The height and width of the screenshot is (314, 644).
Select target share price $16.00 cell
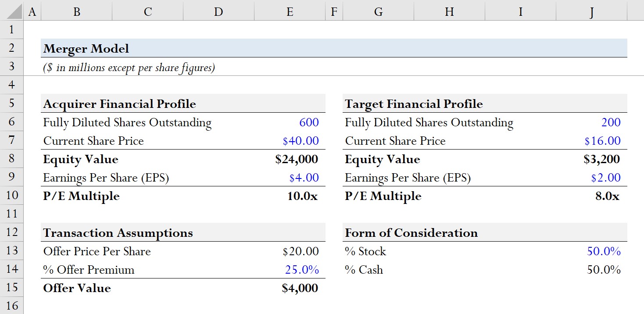pos(591,141)
